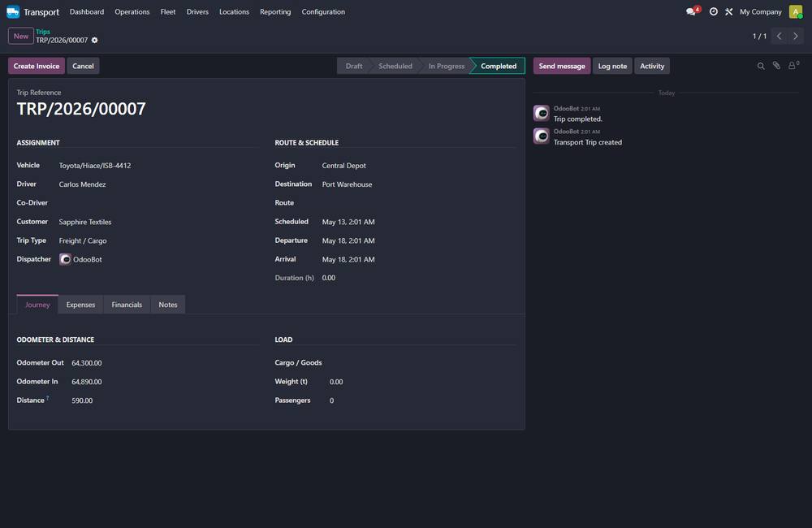Click OdooBot avatar beside 'Trip completed.'
The width and height of the screenshot is (812, 528).
[x=541, y=113]
